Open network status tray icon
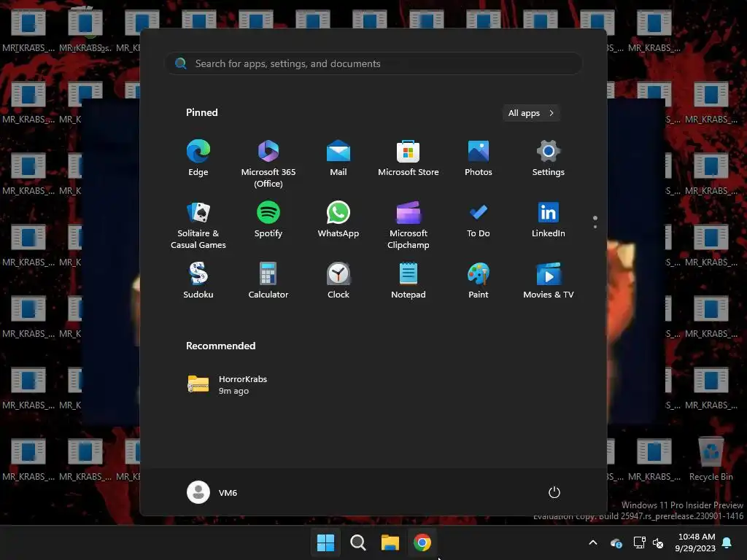The width and height of the screenshot is (747, 560). click(639, 542)
